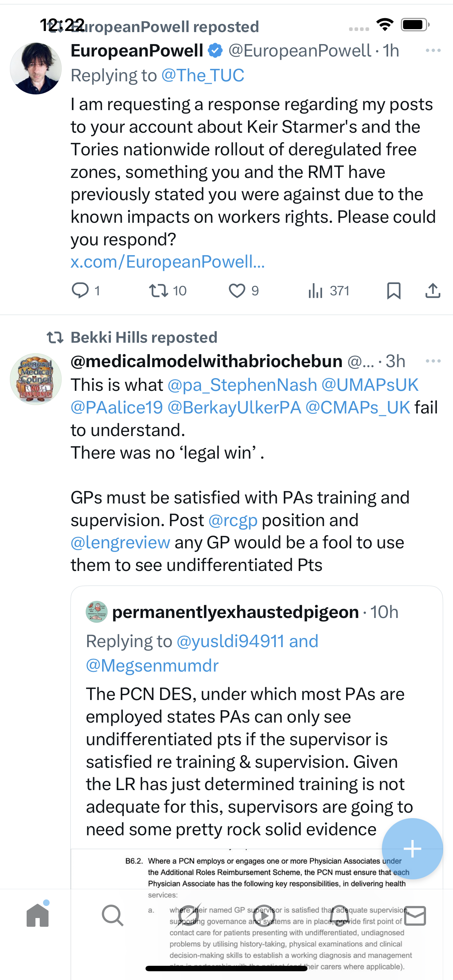Reply to EuropeanPowell's post
This screenshot has width=453, height=980.
(x=80, y=291)
